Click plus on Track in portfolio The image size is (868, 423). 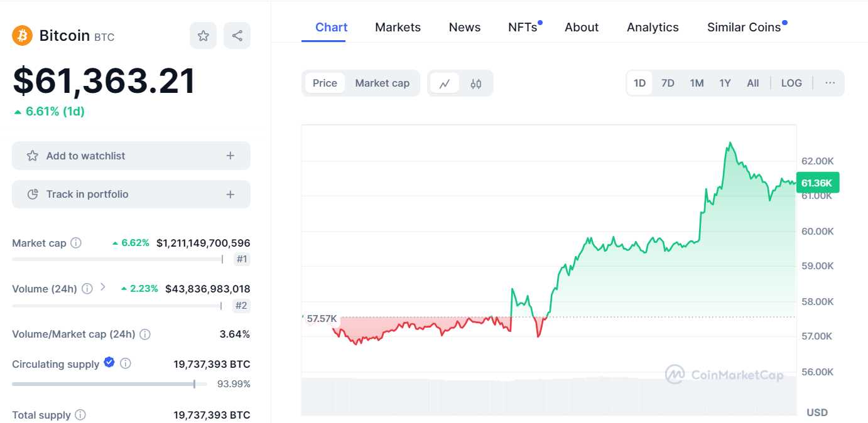tap(231, 195)
